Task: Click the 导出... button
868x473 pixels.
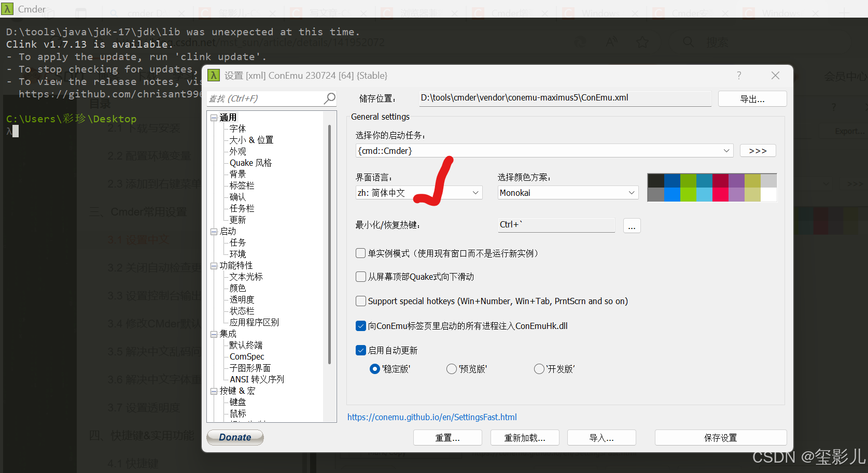Action: 752,99
